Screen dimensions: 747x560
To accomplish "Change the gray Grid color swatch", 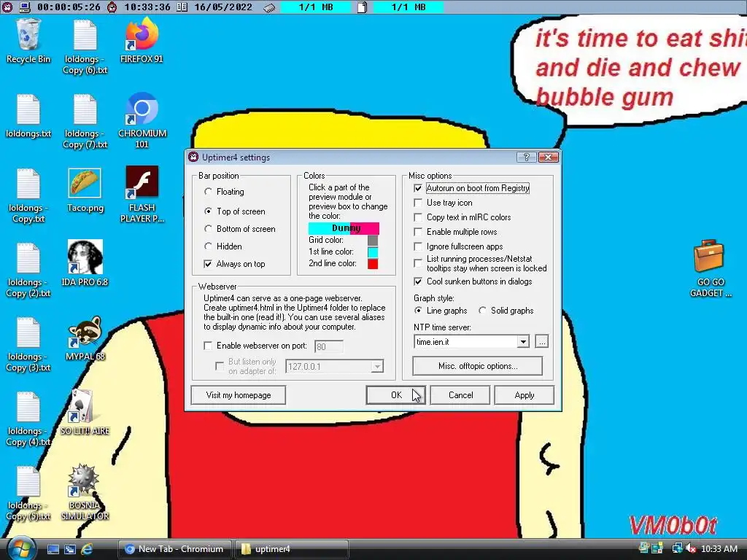I will (373, 240).
